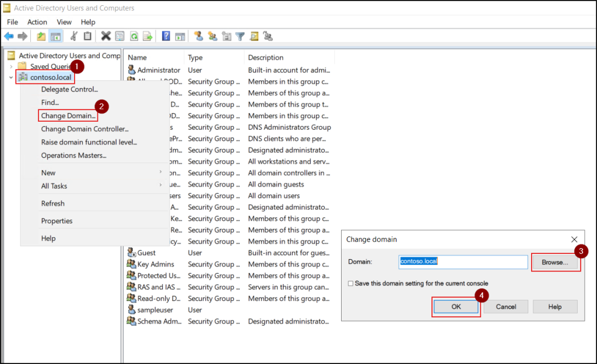Image resolution: width=597 pixels, height=364 pixels.
Task: Click the Create New User icon
Action: pos(198,36)
